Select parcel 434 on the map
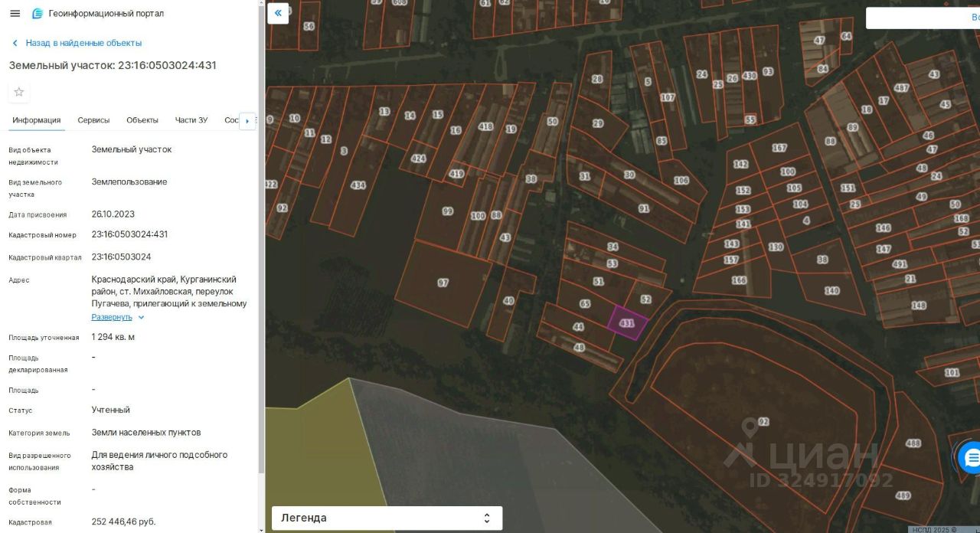980x533 pixels. pyautogui.click(x=358, y=185)
